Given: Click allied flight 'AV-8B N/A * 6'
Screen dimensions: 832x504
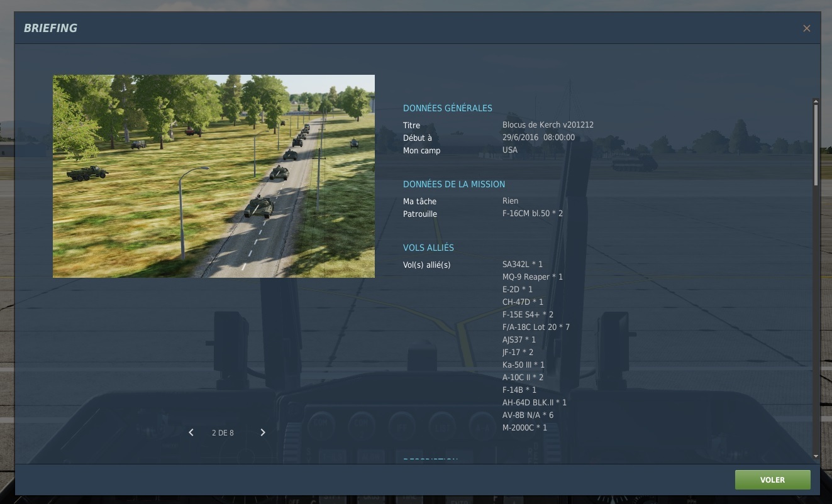Looking at the screenshot, I should click(528, 415).
